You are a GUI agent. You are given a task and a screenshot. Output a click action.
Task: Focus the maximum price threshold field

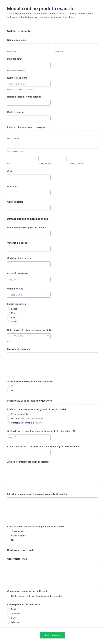pyautogui.click(x=29, y=437)
